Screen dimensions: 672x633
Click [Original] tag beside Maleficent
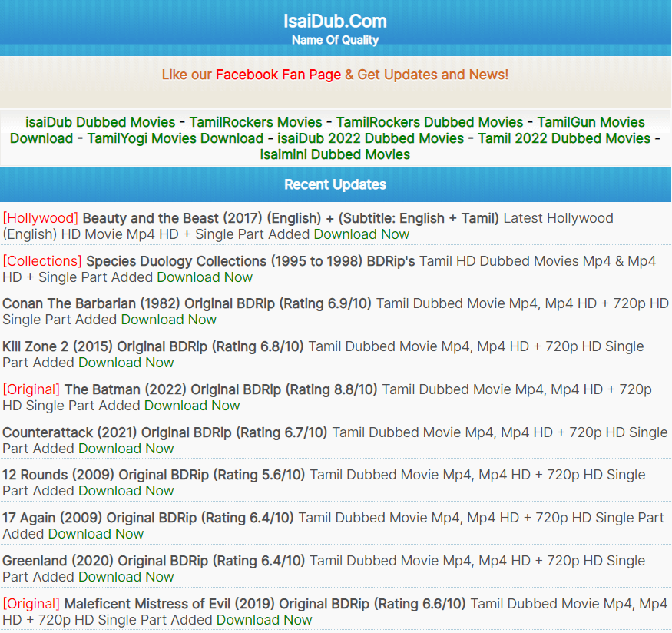(x=31, y=604)
